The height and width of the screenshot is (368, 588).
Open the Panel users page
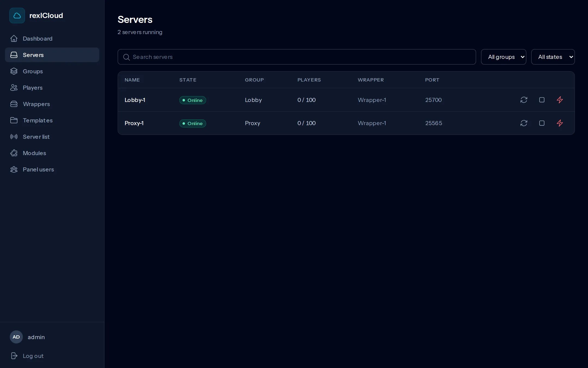[x=52, y=169]
